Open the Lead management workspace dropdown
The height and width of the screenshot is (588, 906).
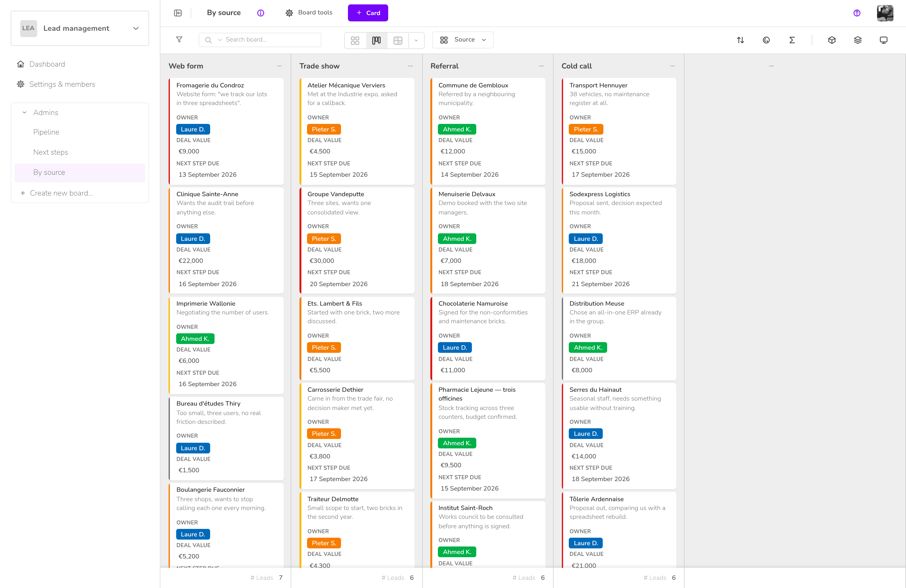(80, 28)
